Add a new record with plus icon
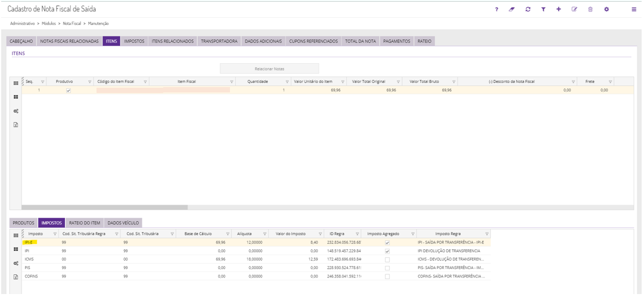This screenshot has width=644, height=303. 559,10
